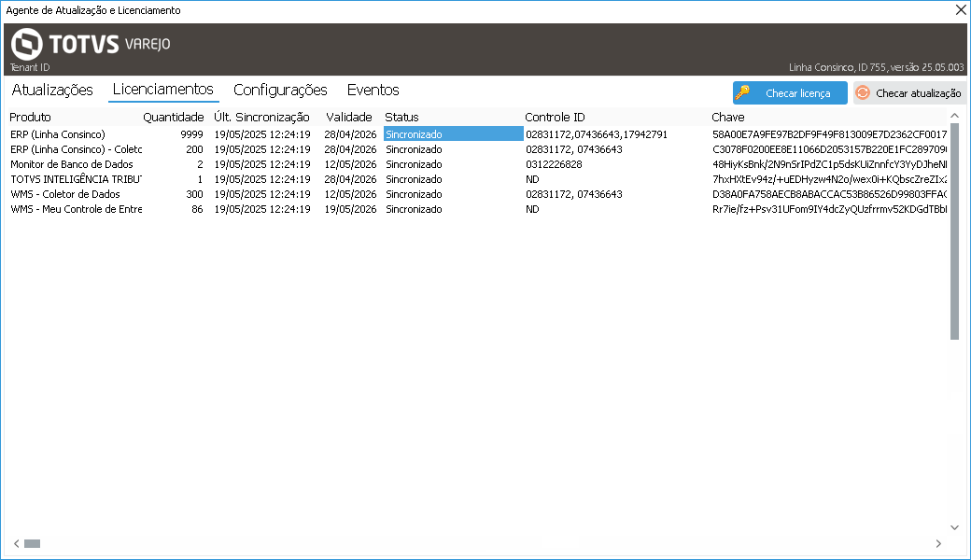The image size is (971, 560).
Task: Click the horizontal scrollbar left arrow
Action: [x=17, y=543]
